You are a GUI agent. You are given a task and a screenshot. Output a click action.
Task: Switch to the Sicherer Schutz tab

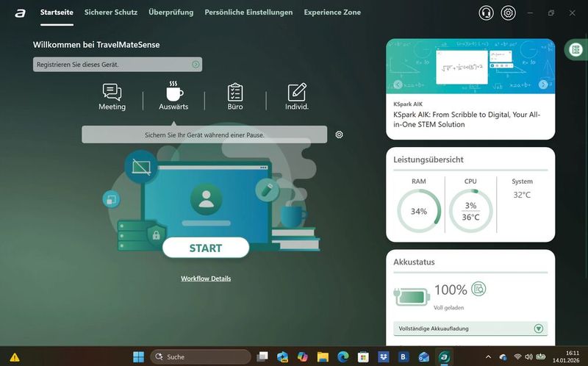[x=111, y=12]
